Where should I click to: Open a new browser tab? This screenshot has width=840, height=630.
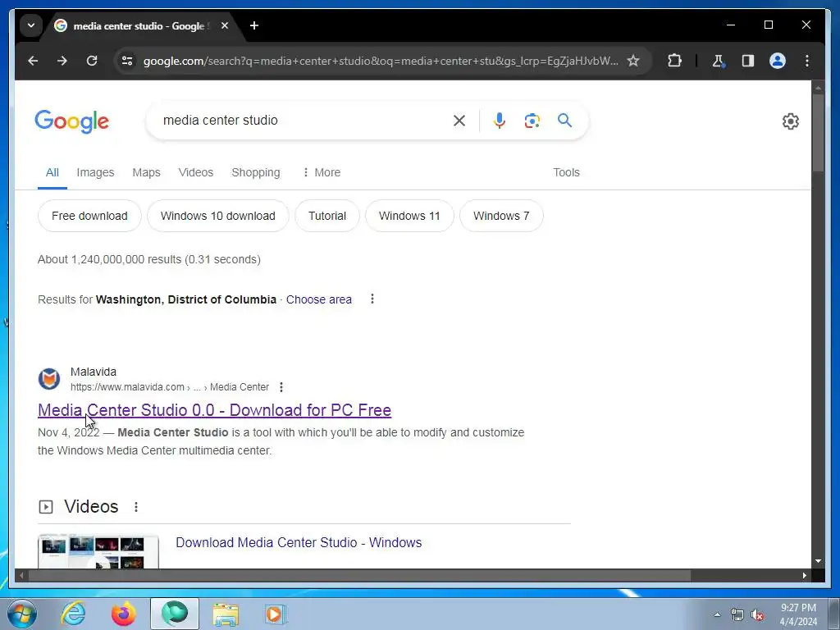point(254,25)
